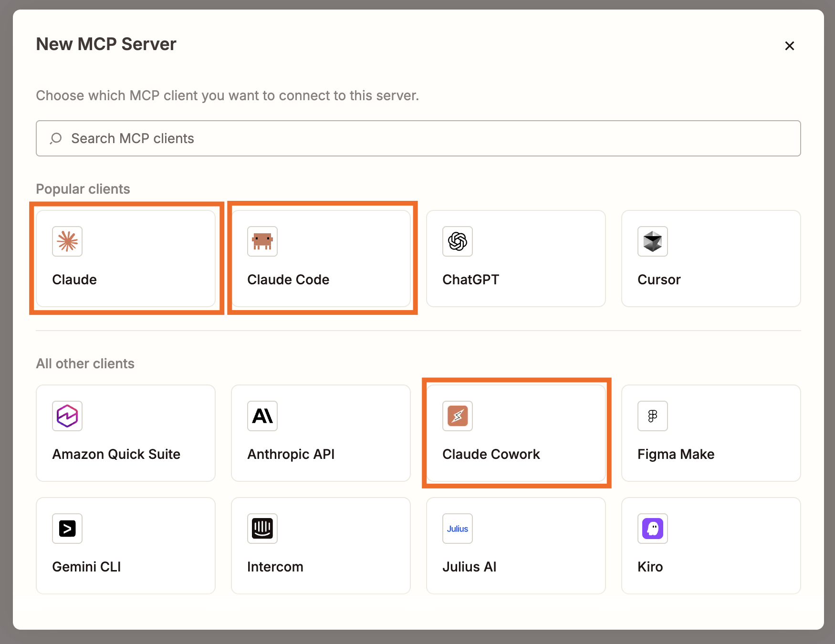
Task: Close the New MCP Server dialog
Action: [x=790, y=46]
